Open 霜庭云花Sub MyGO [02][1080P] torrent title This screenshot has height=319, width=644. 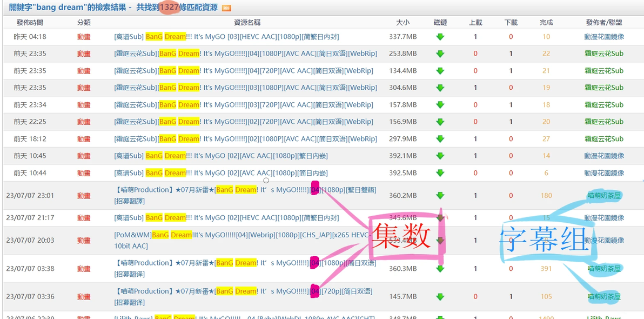245,139
